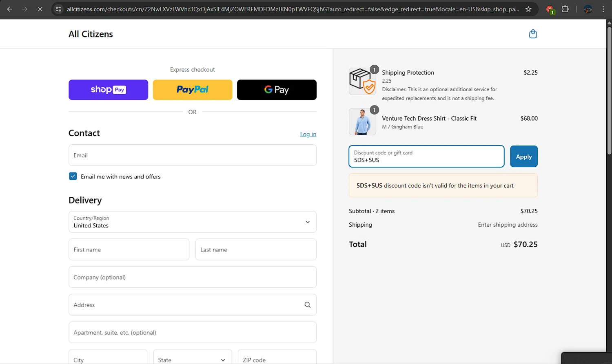Focus the Email field
The width and height of the screenshot is (612, 364).
(193, 155)
